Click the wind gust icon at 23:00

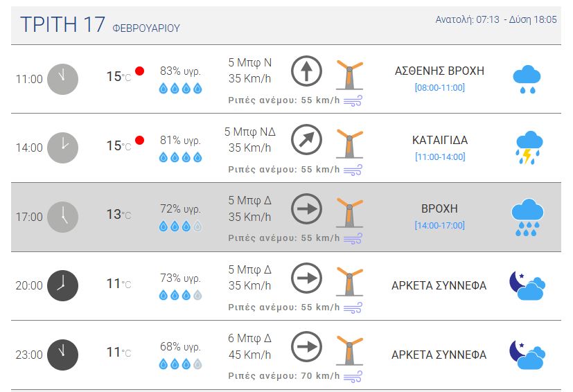point(353,376)
